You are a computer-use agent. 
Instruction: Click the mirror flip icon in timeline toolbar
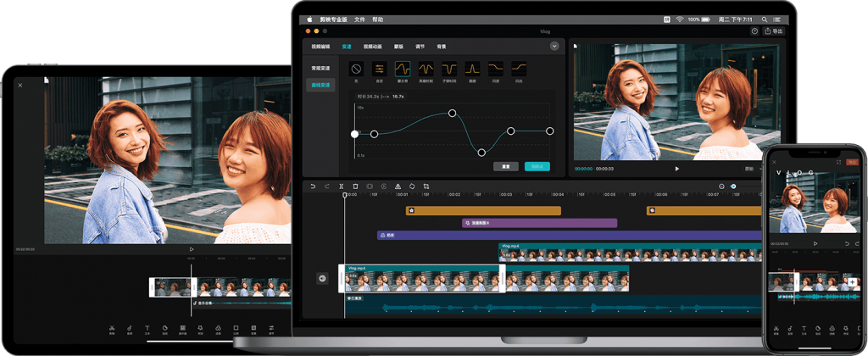[398, 186]
